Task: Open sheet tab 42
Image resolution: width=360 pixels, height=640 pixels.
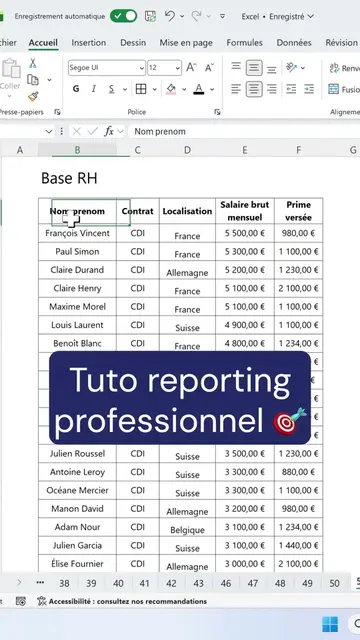Action: 171,583
